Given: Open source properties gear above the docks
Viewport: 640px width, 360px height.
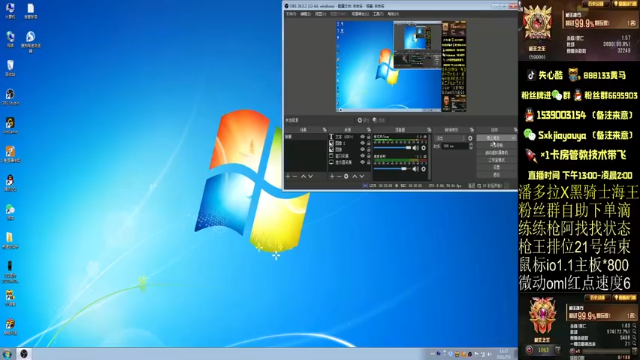Looking at the screenshot, I should 363,120.
